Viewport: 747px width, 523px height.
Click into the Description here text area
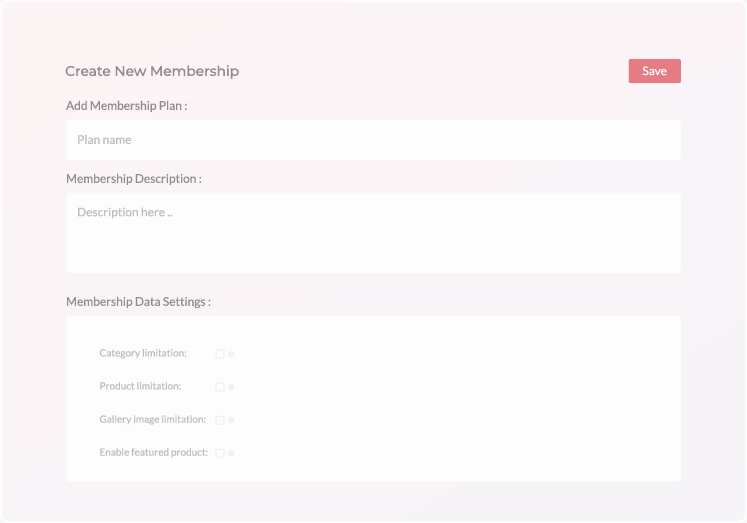click(x=373, y=232)
